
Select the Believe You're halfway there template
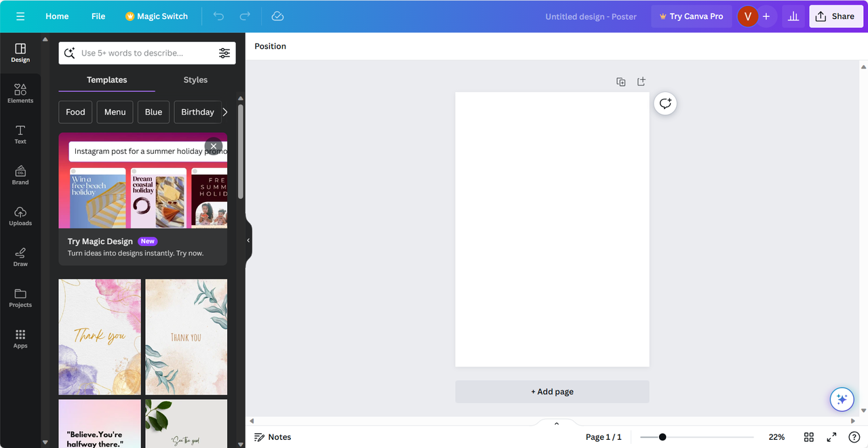[100, 424]
